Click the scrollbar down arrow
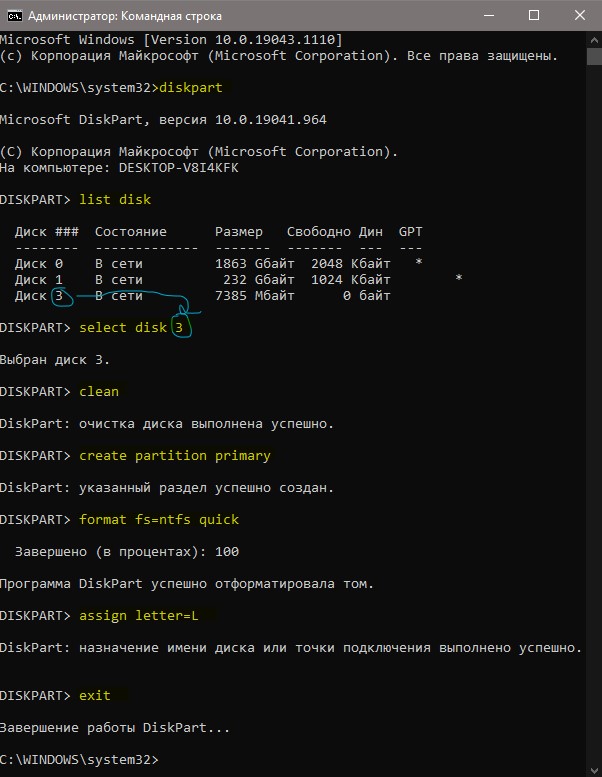The width and height of the screenshot is (602, 777). (x=594, y=769)
